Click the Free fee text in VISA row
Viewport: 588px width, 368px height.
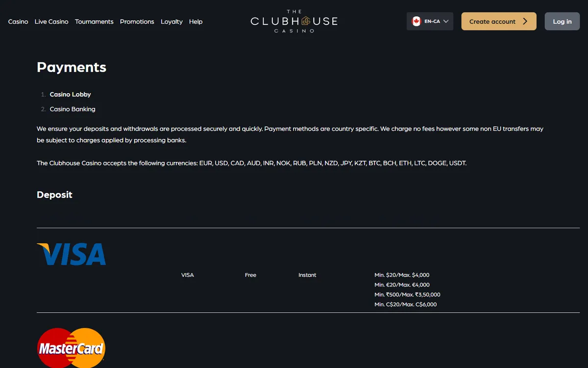pos(250,275)
